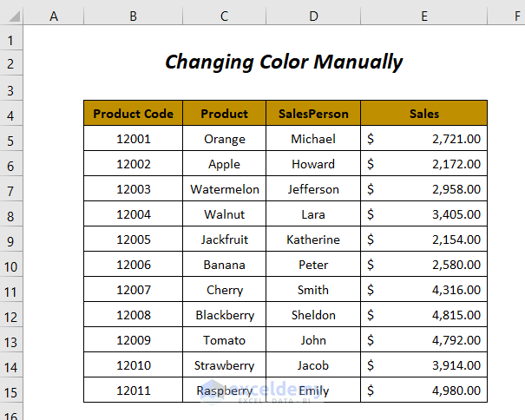The width and height of the screenshot is (525, 420).
Task: Click salesperson cell 'Smith'
Action: pyautogui.click(x=313, y=289)
